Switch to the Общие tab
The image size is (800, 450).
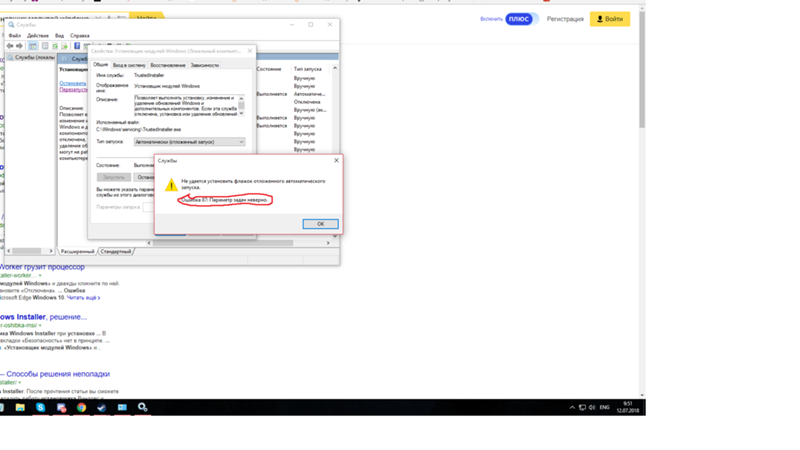pyautogui.click(x=101, y=65)
